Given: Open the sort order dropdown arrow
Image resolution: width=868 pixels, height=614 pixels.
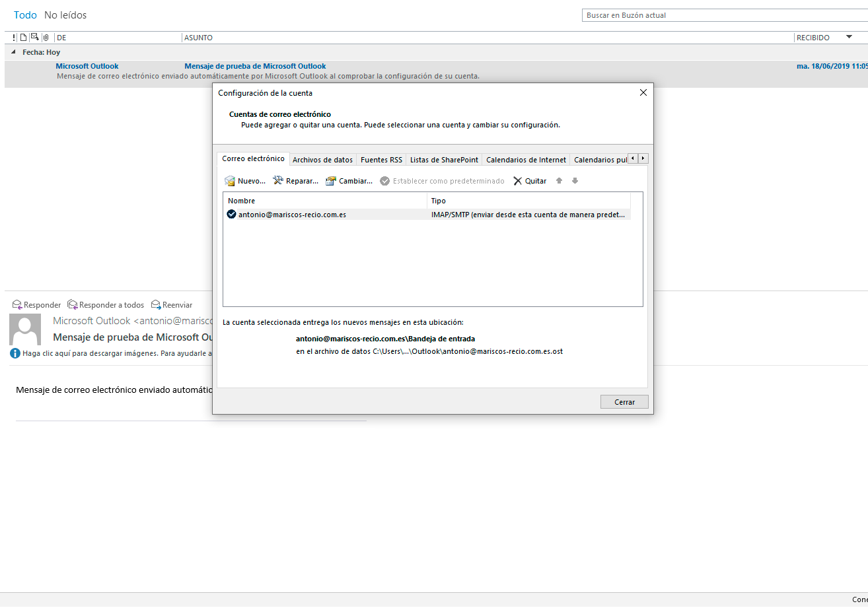Looking at the screenshot, I should [x=850, y=37].
